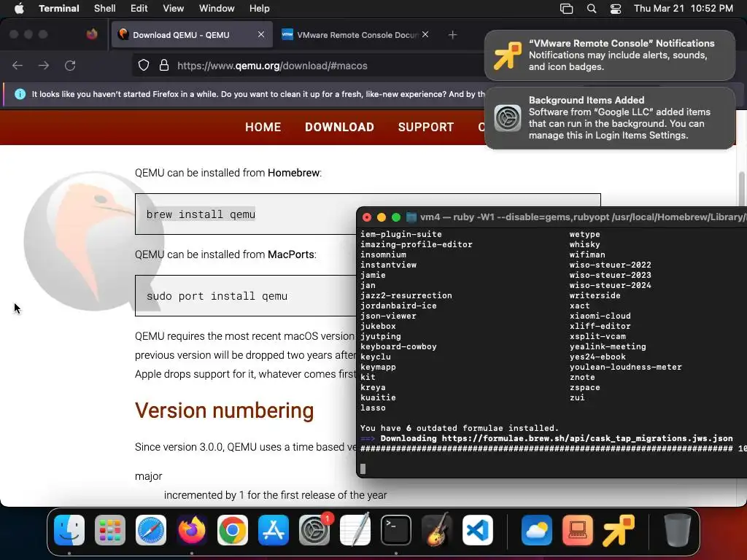Open the App Store dock icon
747x560 pixels.
click(x=274, y=530)
